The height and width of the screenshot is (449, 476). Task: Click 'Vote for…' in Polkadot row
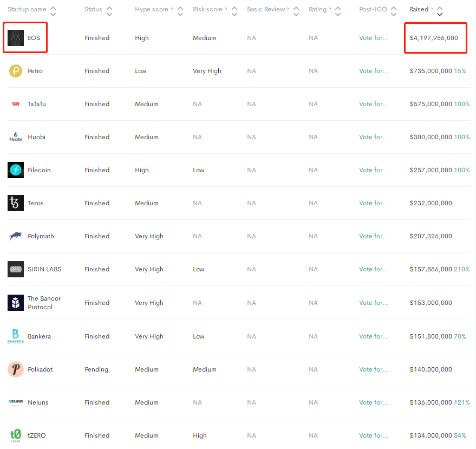point(374,369)
